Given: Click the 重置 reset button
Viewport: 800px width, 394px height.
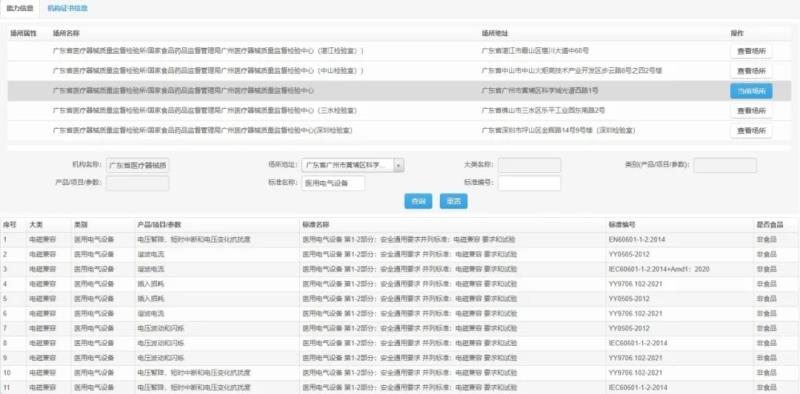Looking at the screenshot, I should coord(453,201).
